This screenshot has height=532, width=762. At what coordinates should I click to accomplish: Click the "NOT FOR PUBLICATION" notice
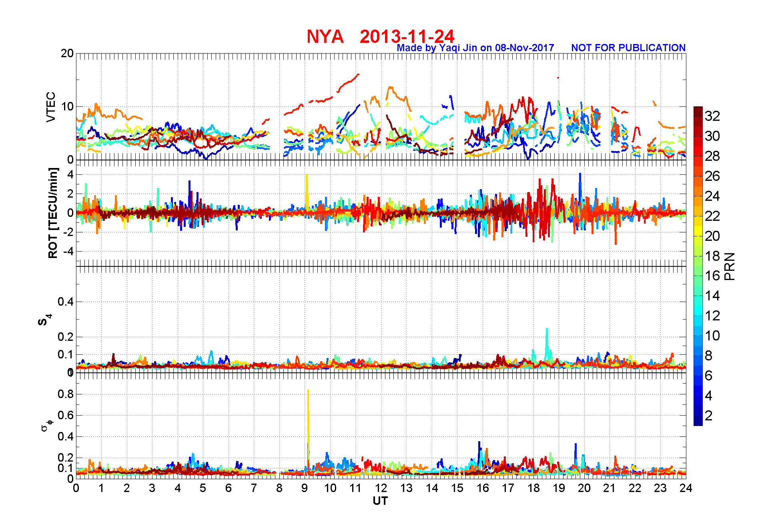[x=628, y=48]
